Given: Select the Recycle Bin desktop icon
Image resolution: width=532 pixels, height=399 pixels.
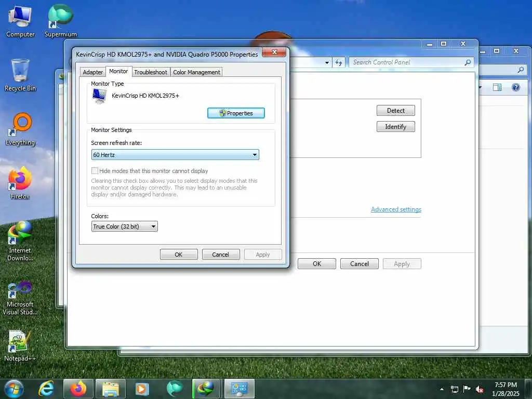Looking at the screenshot, I should point(20,75).
